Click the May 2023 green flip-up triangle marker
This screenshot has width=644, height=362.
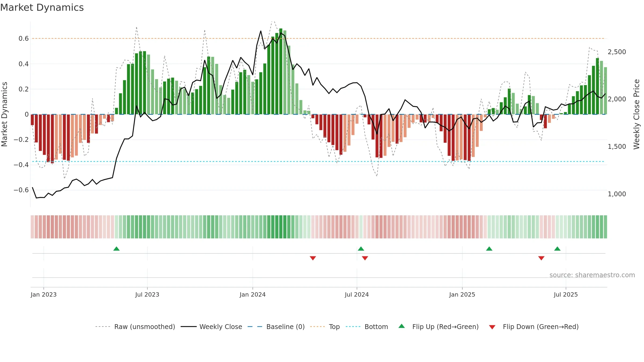pyautogui.click(x=116, y=249)
